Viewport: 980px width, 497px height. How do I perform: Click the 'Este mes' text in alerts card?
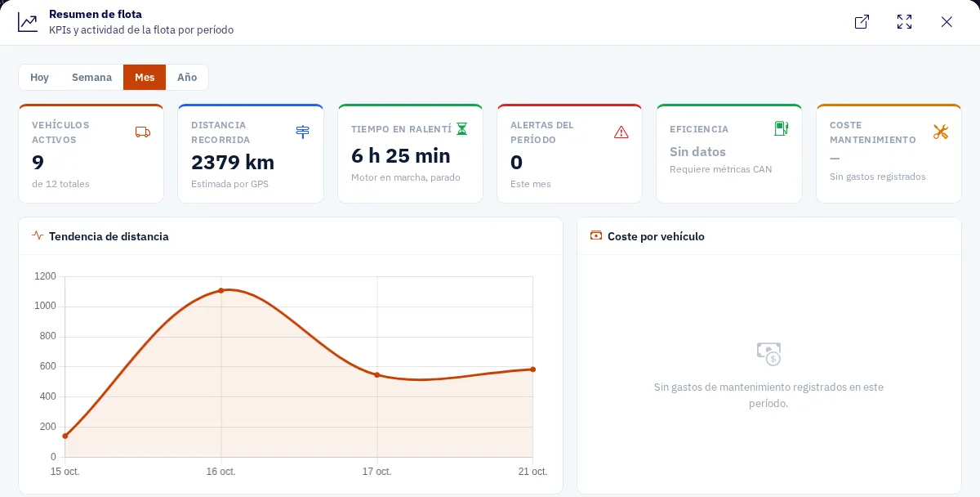[531, 184]
